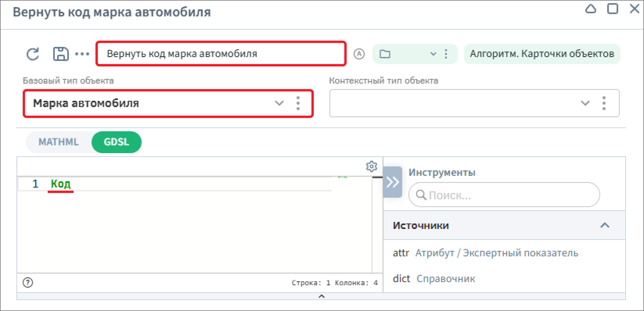Viewport: 644px width, 311px height.
Task: Click the Поиск search field in Инструменты
Action: [509, 195]
